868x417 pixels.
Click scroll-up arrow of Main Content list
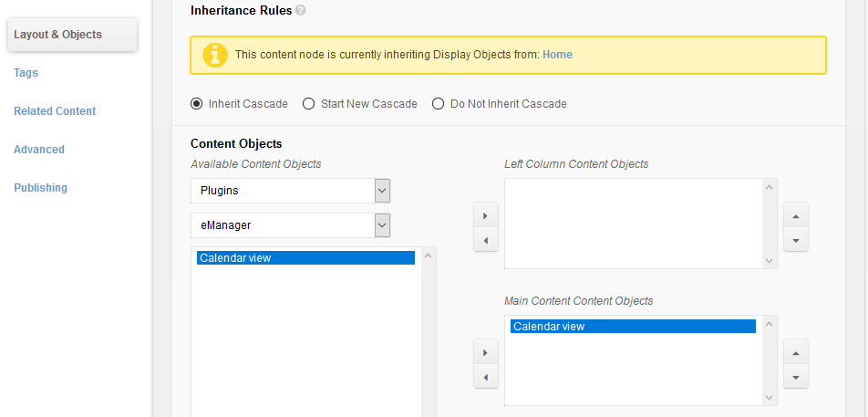click(x=769, y=324)
